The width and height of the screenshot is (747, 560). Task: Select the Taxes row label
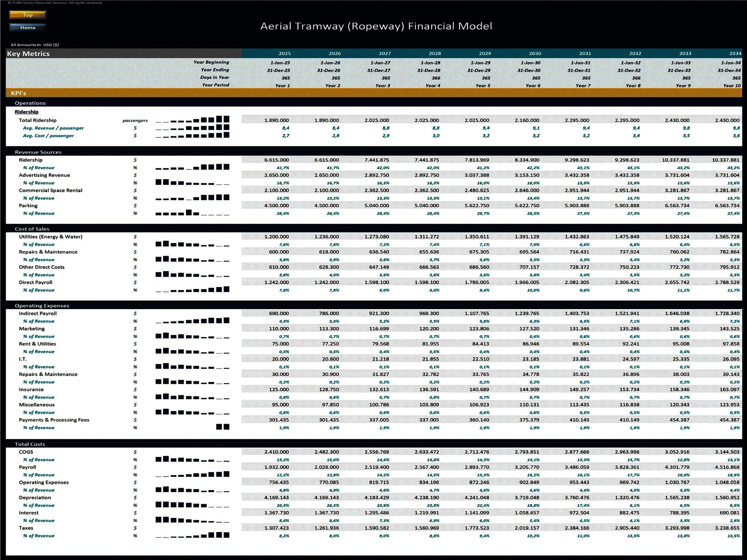click(26, 528)
